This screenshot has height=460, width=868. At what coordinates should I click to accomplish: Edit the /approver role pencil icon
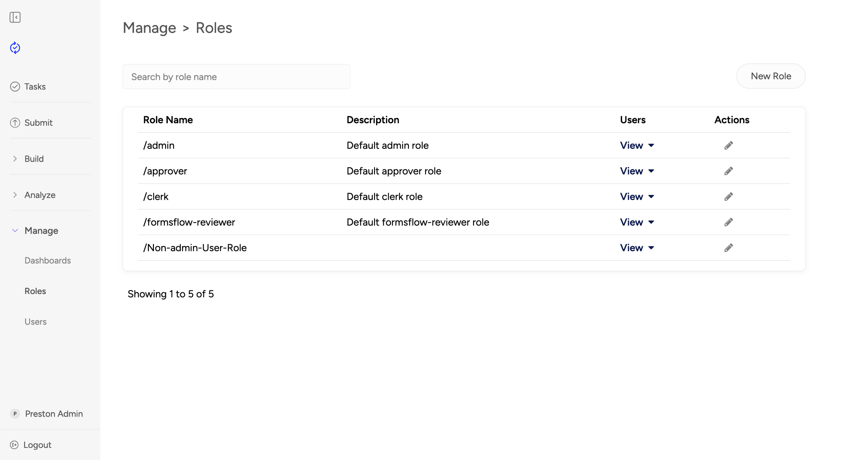point(728,171)
